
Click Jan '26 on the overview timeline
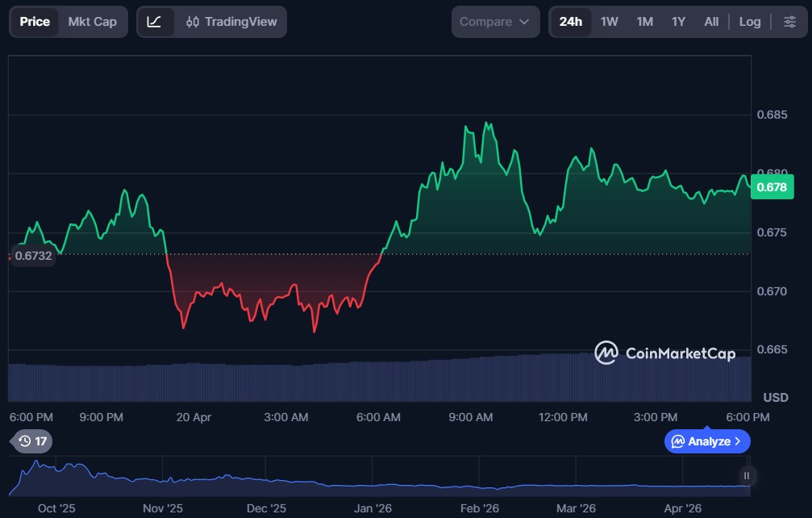pyautogui.click(x=373, y=508)
